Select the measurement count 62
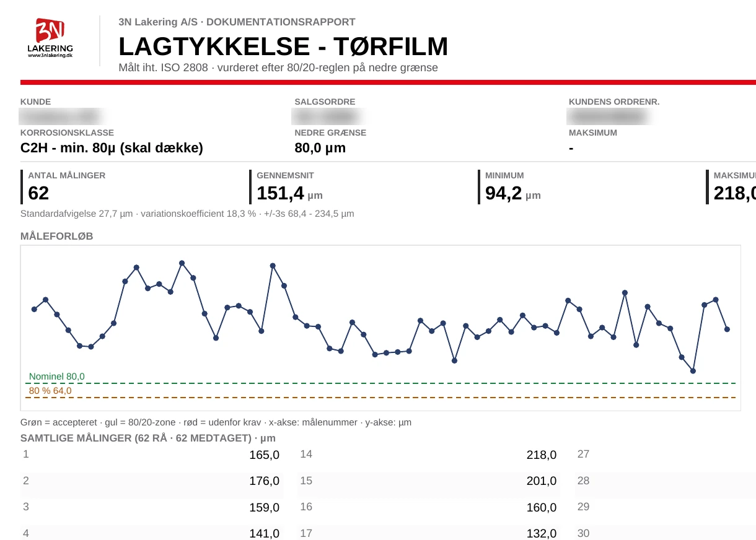This screenshot has height=540, width=756. click(38, 194)
